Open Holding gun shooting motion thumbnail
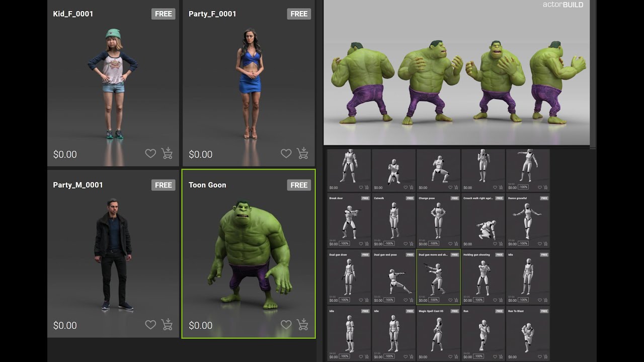 483,277
